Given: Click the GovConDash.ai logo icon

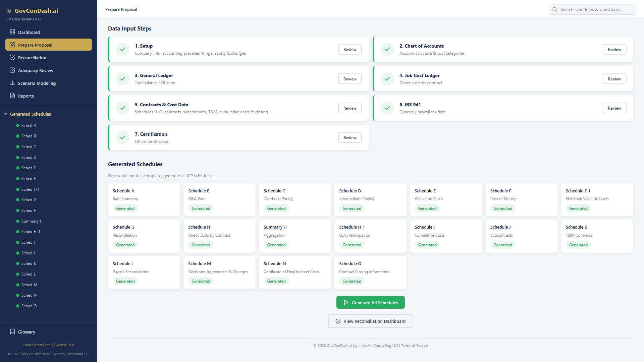Looking at the screenshot, I should coord(9,11).
